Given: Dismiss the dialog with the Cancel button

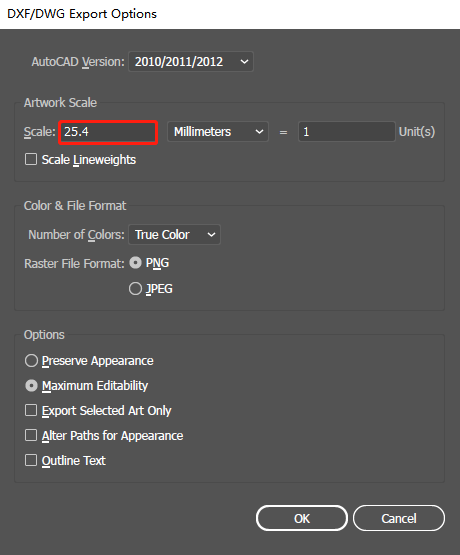Looking at the screenshot, I should click(x=399, y=518).
